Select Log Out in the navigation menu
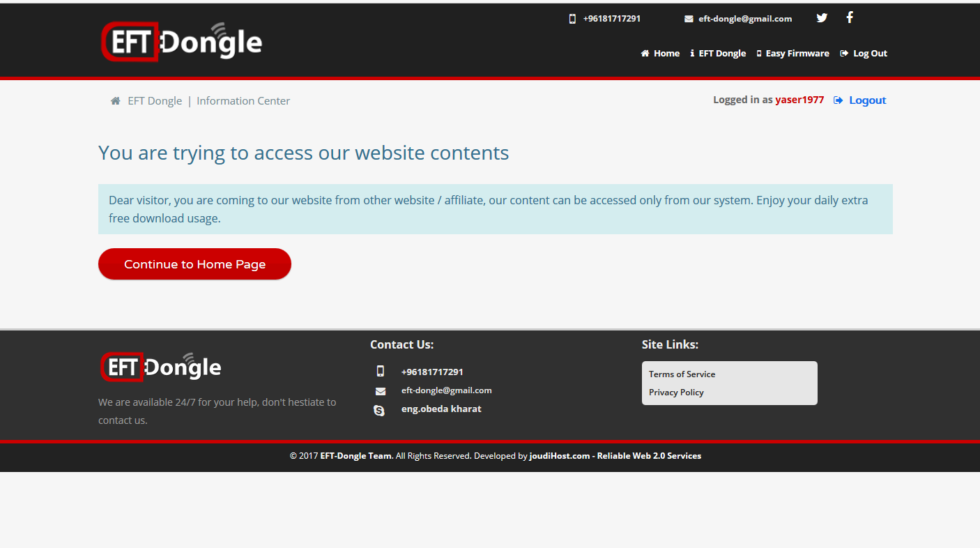This screenshot has height=548, width=980. [x=864, y=53]
